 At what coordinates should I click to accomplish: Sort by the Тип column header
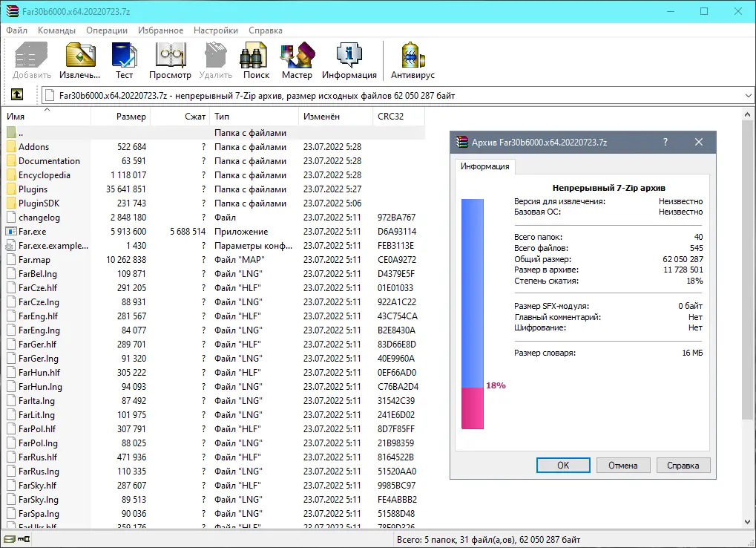point(254,117)
